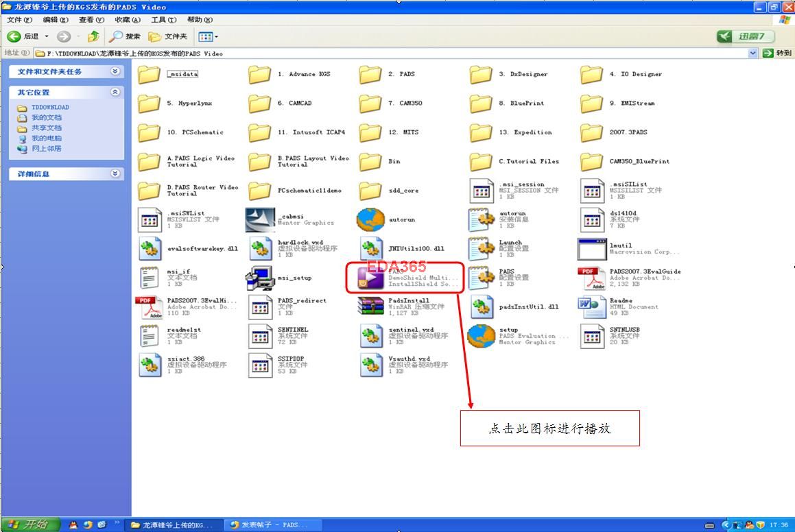This screenshot has height=532, width=795.
Task: Open the 8. BluePrint folder
Action: pos(507,104)
